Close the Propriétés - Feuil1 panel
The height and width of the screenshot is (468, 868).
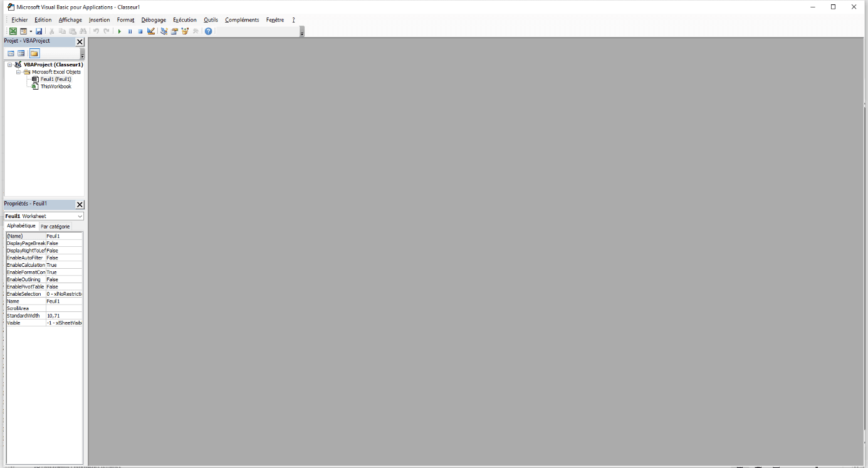point(80,205)
